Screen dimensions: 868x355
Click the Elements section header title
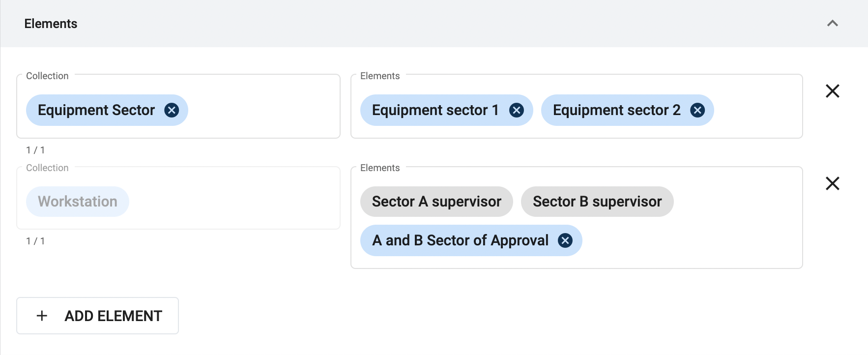tap(51, 24)
